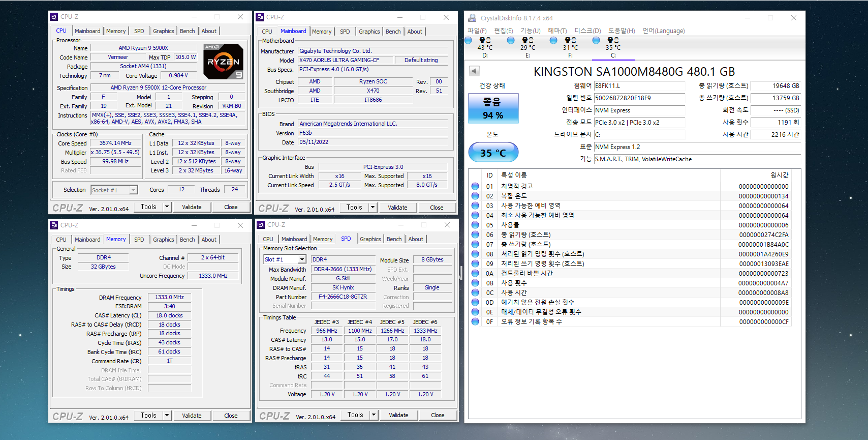868x440 pixels.
Task: Click the AMD Ryzen 9 logo image
Action: point(223,61)
